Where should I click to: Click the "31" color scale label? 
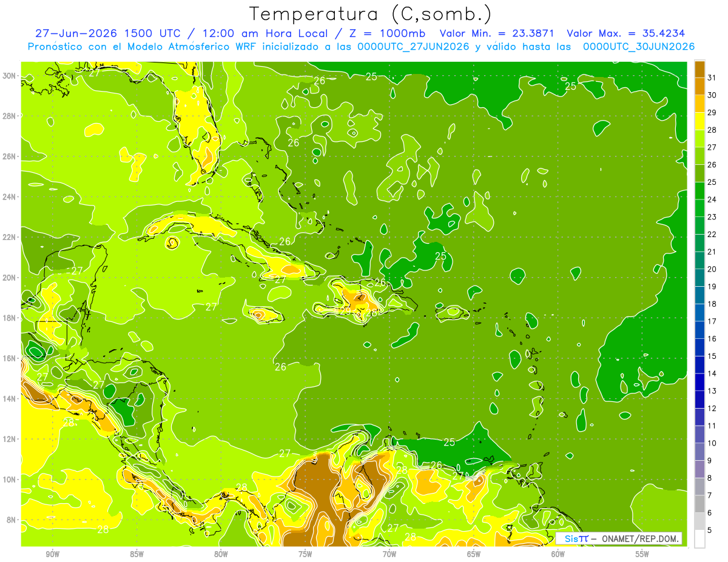[712, 77]
